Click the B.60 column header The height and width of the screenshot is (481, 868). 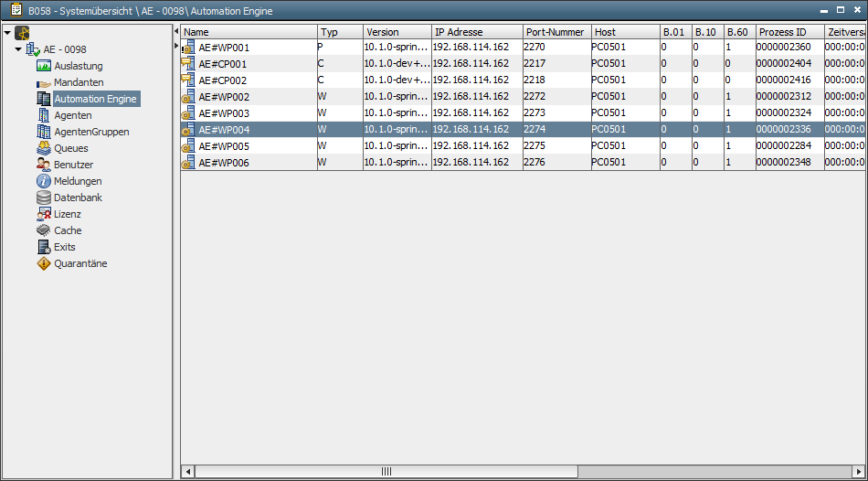coord(740,32)
